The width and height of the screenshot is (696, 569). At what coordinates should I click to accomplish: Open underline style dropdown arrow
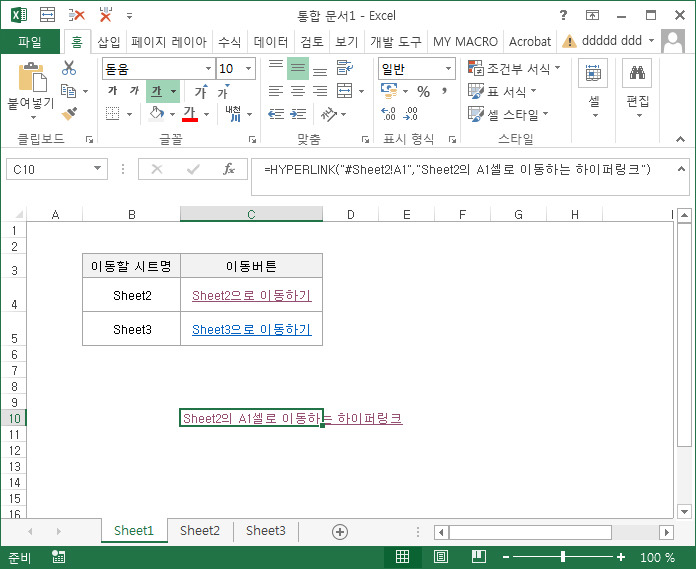point(174,91)
